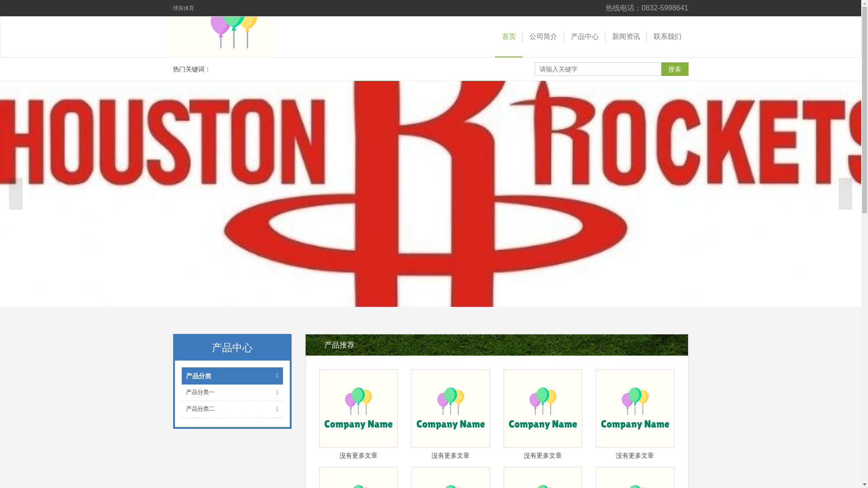This screenshot has width=868, height=488.
Task: Go to next banner slide
Action: [845, 194]
